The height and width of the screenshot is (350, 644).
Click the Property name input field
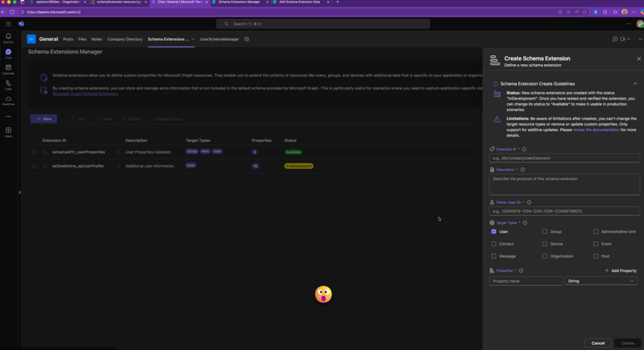click(526, 281)
